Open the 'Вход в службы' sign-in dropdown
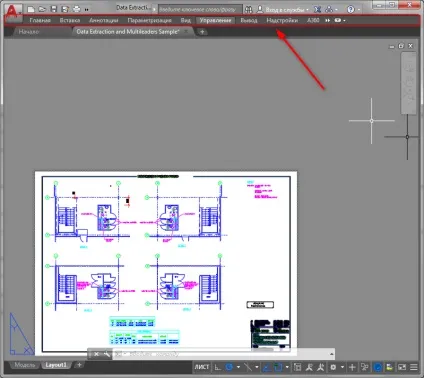Image resolution: width=424 pixels, height=378 pixels. pos(283,10)
